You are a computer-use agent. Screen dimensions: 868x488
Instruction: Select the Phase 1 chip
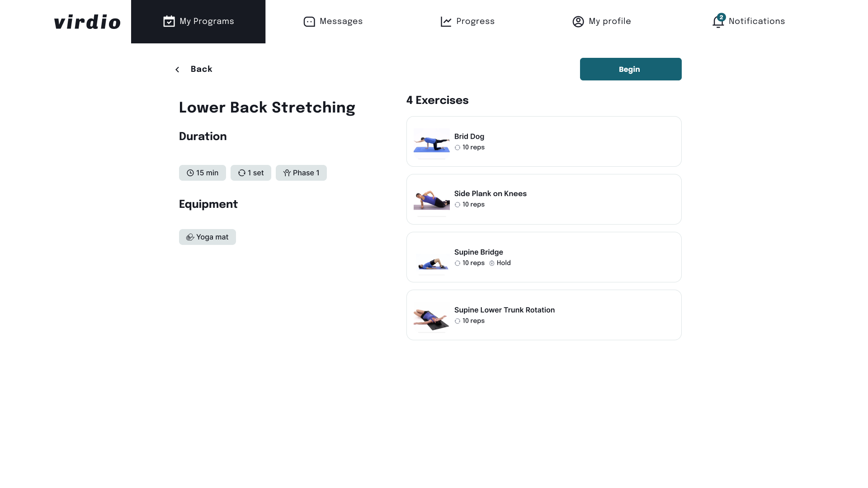[301, 173]
